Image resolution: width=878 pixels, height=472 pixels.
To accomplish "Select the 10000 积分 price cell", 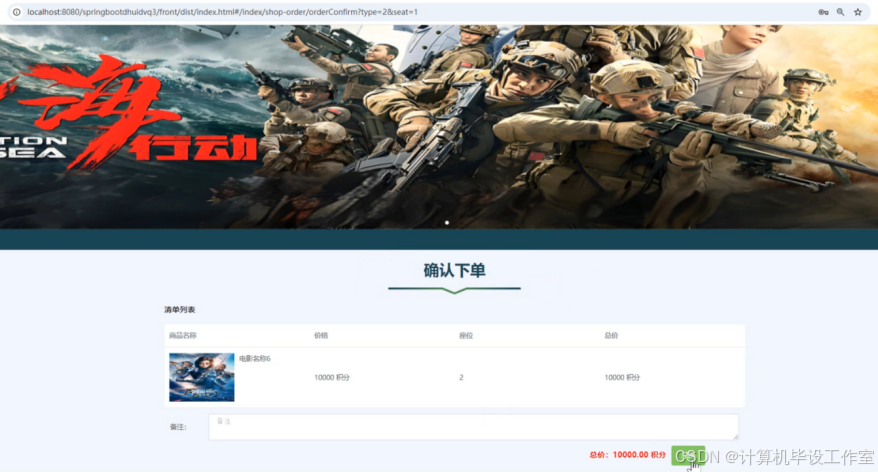I will pos(331,377).
